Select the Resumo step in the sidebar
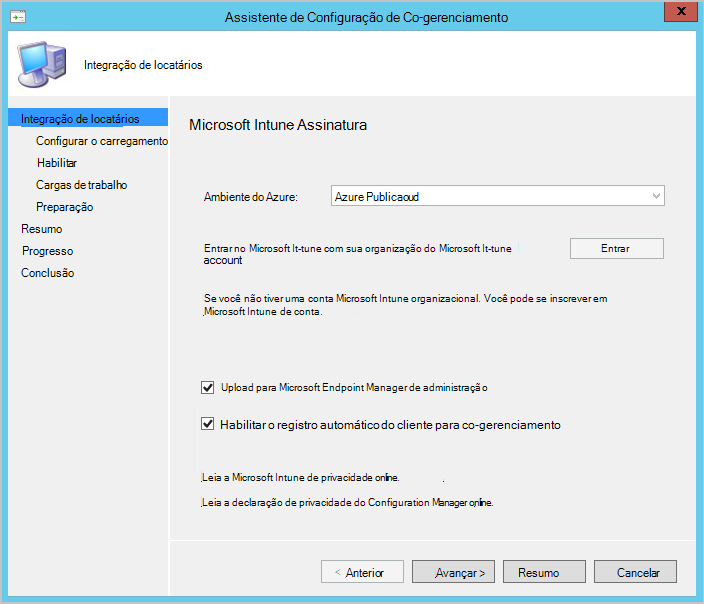 click(x=41, y=229)
